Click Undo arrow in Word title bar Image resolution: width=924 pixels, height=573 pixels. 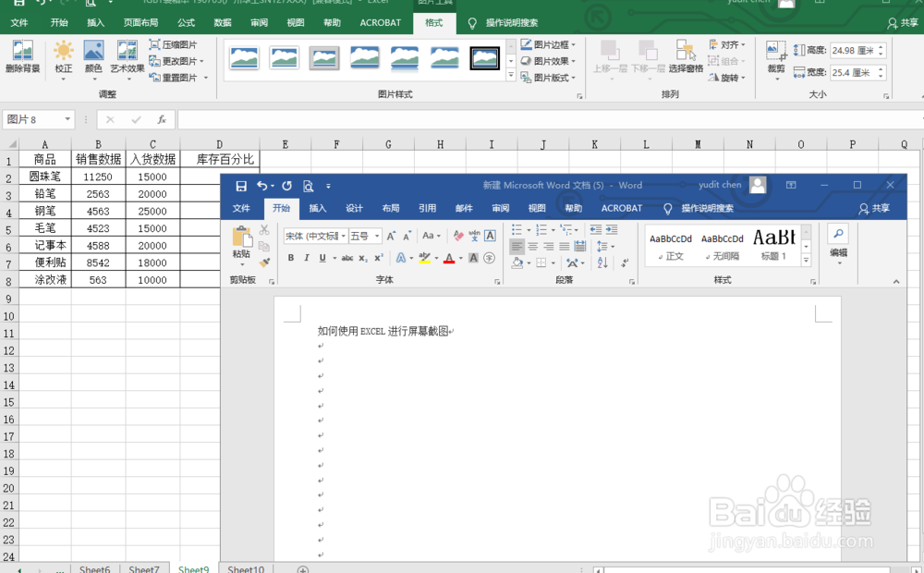262,186
